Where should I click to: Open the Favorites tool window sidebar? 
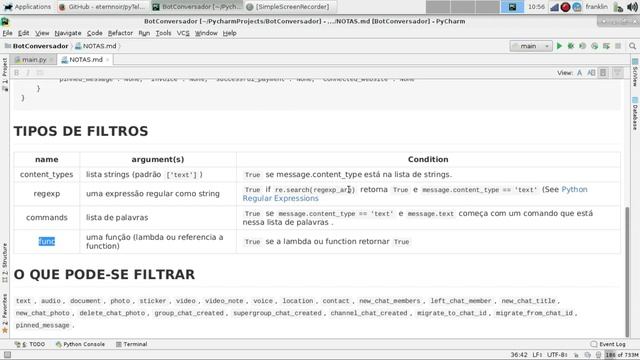(5, 313)
